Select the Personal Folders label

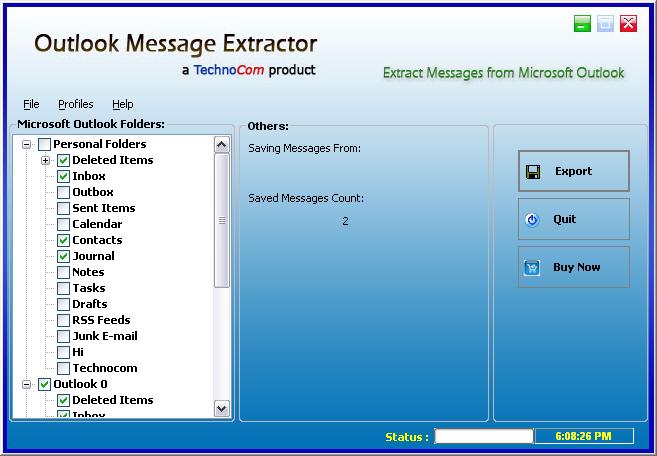click(100, 144)
